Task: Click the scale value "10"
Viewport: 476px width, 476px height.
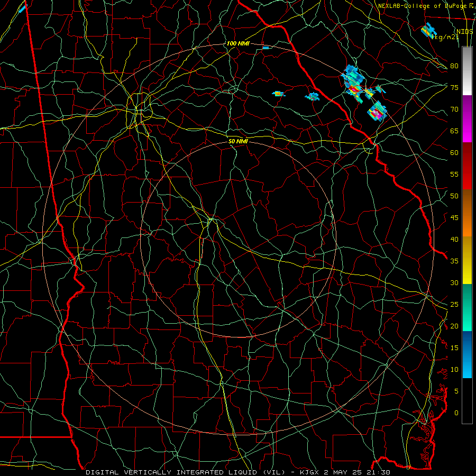Action: pos(454,370)
